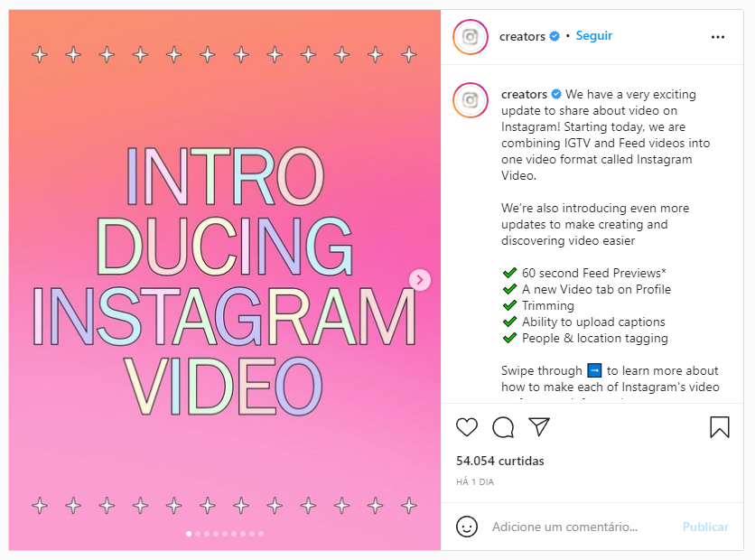This screenshot has width=755, height=560.
Task: Open creators username in header
Action: (x=522, y=37)
